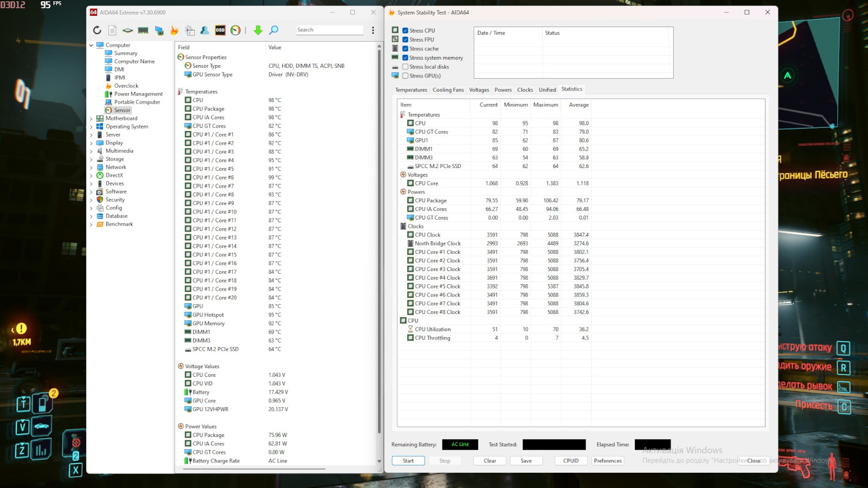Toggle the Stress system memory checkbox
Viewport: 868px width, 488px height.
[405, 57]
